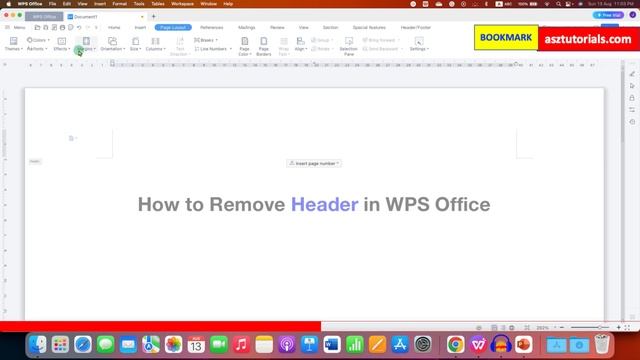Image resolution: width=640 pixels, height=360 pixels.
Task: Click the Free trial button
Action: [x=608, y=15]
